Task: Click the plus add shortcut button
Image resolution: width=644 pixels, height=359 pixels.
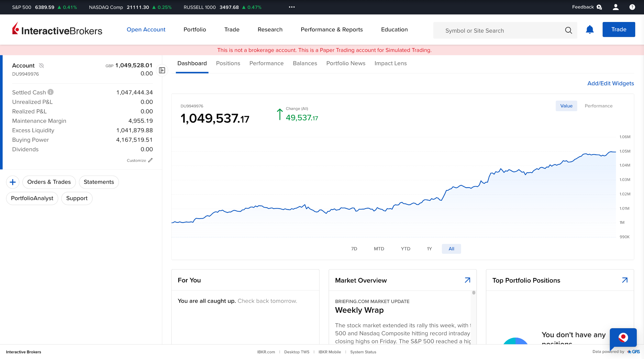Action: point(13,182)
